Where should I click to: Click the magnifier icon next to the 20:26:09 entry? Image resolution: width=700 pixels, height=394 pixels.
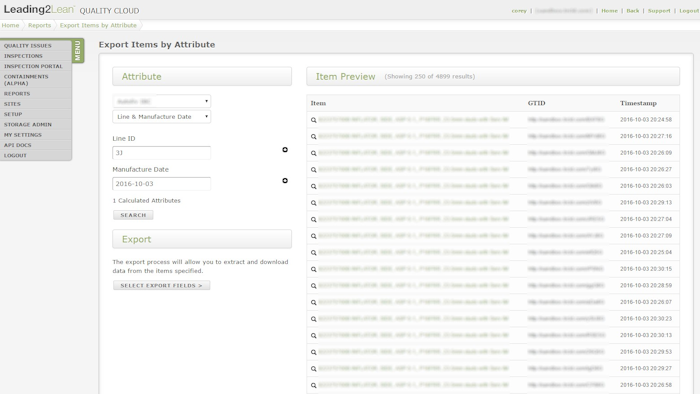click(x=313, y=153)
